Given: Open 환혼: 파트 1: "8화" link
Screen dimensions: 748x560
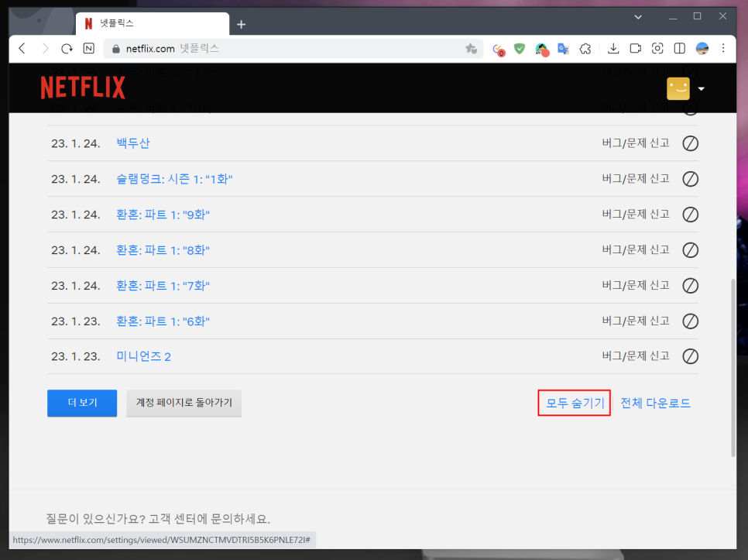Looking at the screenshot, I should [x=163, y=250].
